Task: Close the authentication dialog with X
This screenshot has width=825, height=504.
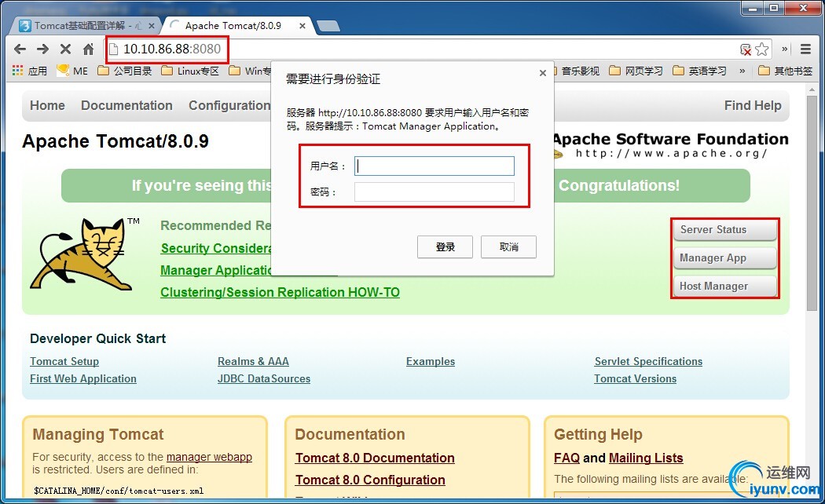Action: 542,73
